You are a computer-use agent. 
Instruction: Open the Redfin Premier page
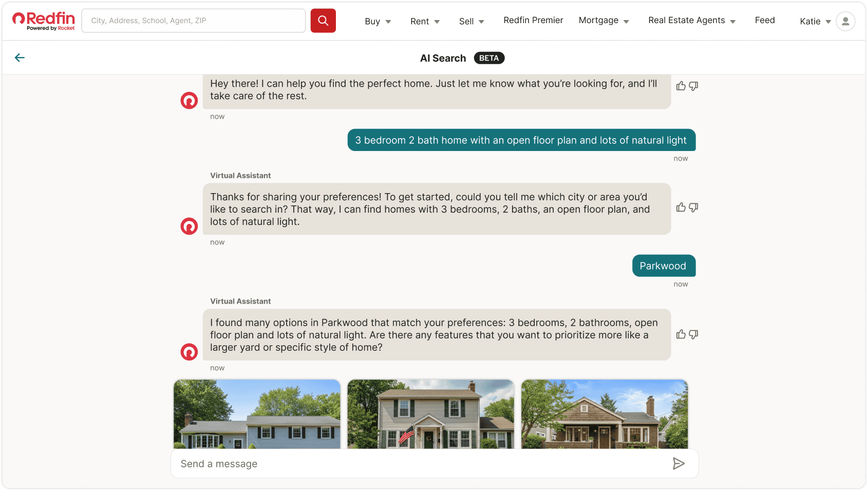coord(533,20)
